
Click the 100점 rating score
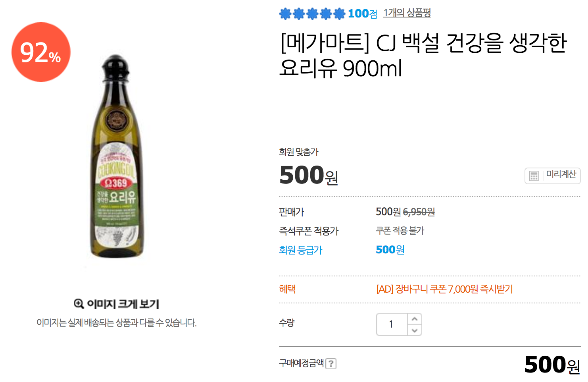tap(362, 14)
